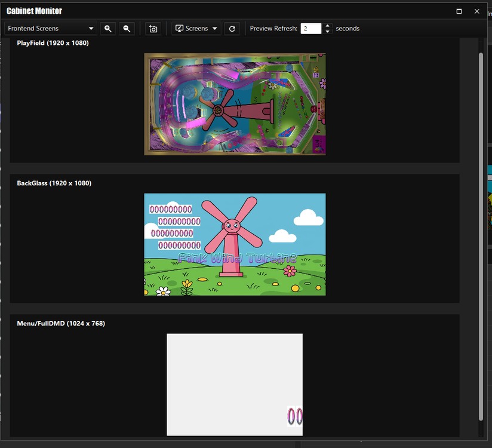Zoom out with the magnifier minus icon
Viewport: 492px width, 448px height.
(x=127, y=29)
